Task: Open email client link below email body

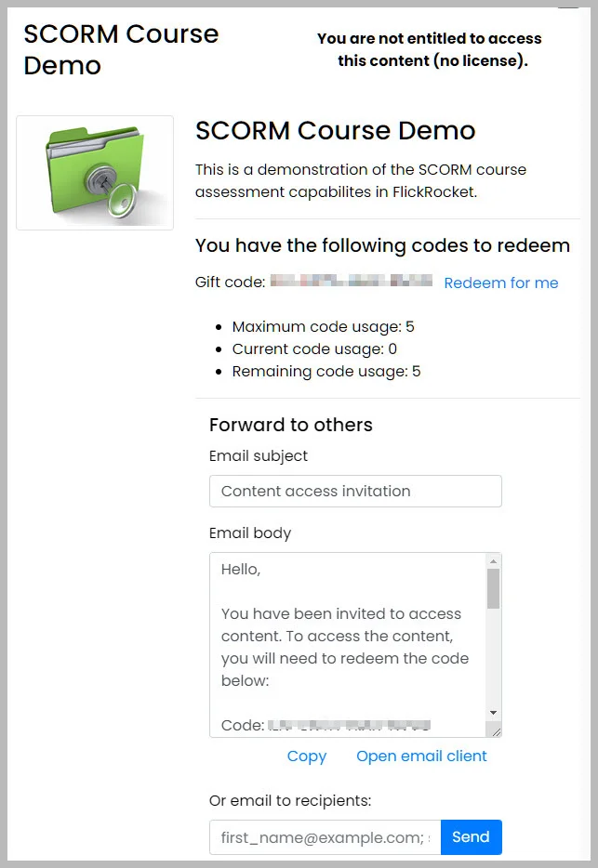Action: [x=421, y=756]
